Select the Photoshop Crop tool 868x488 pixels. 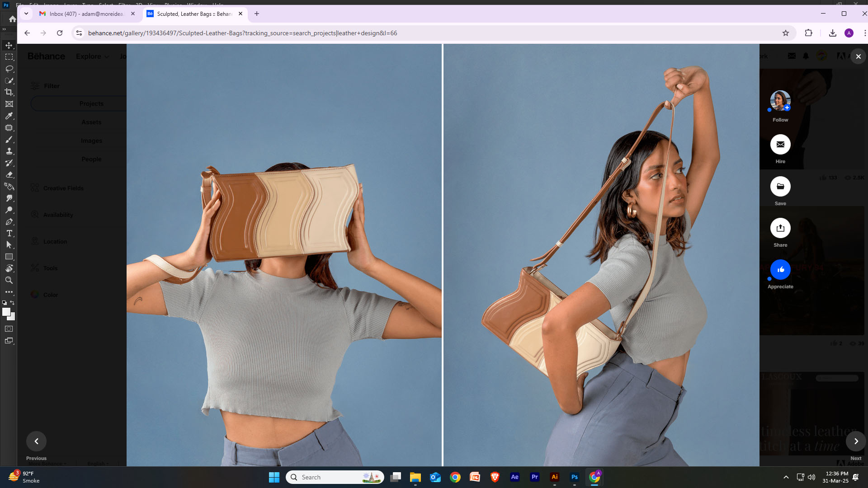coord(9,92)
